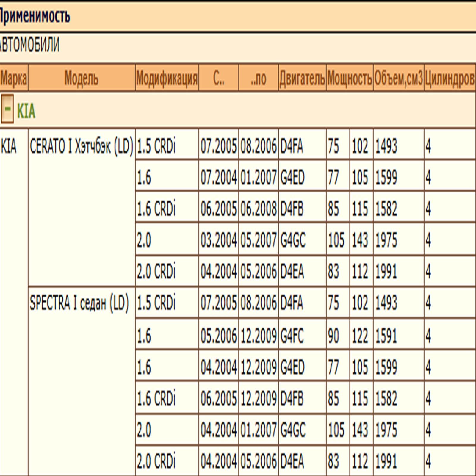The width and height of the screenshot is (476, 476).
Task: Select the Цилиндров column header
Action: point(450,79)
